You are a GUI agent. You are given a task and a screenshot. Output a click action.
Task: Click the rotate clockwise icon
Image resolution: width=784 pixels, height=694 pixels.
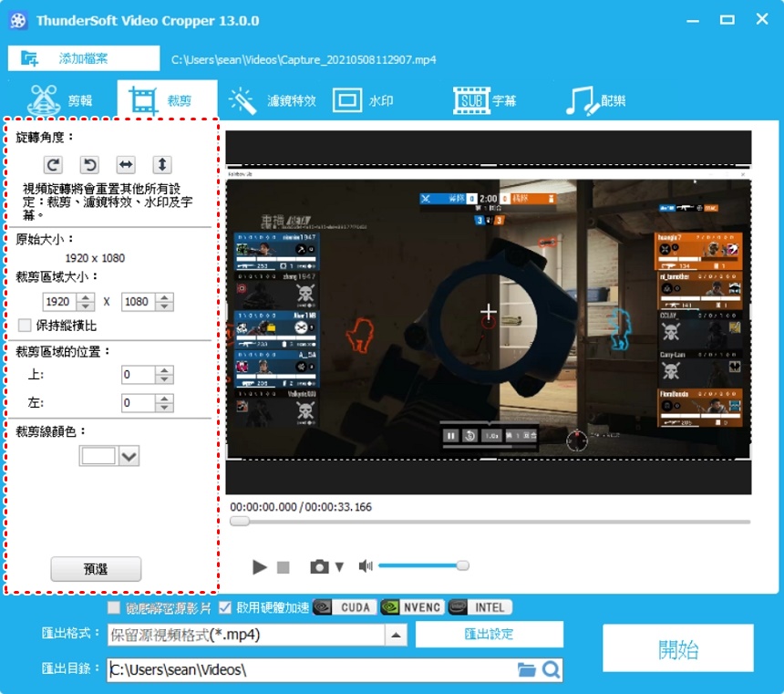pyautogui.click(x=54, y=165)
